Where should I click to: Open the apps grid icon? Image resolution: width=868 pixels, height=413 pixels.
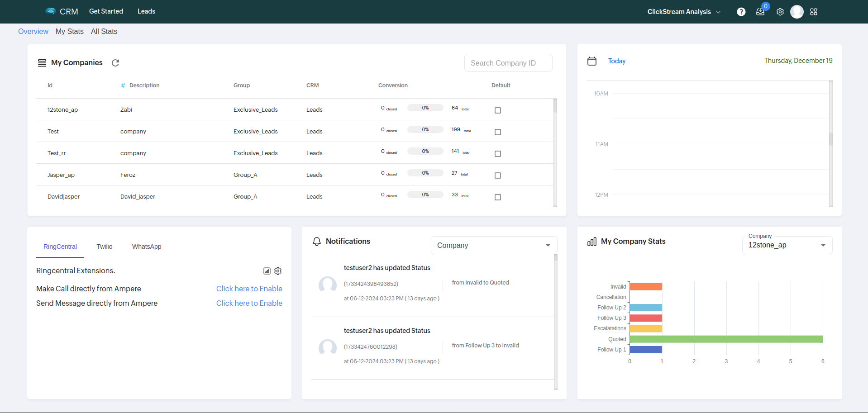point(814,12)
